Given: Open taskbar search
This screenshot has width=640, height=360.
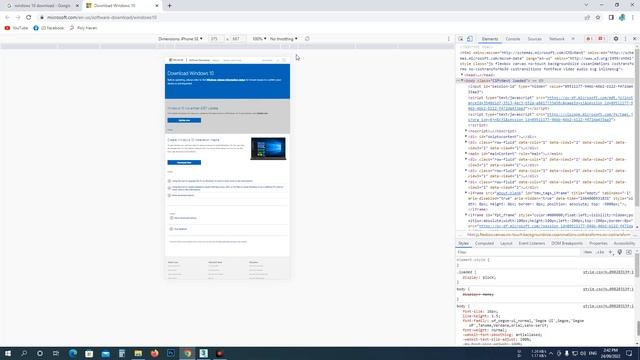Looking at the screenshot, I should (x=24, y=353).
